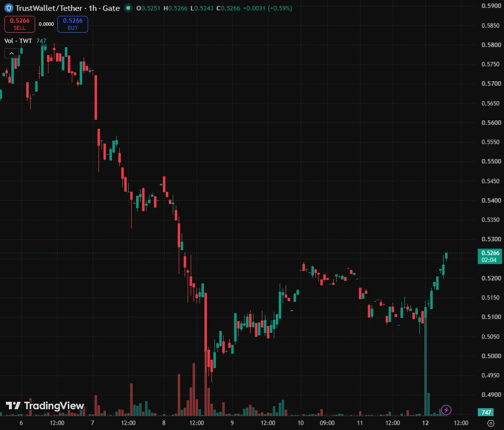The height and width of the screenshot is (430, 504).
Task: Click the 0.5600 price axis label
Action: click(491, 122)
